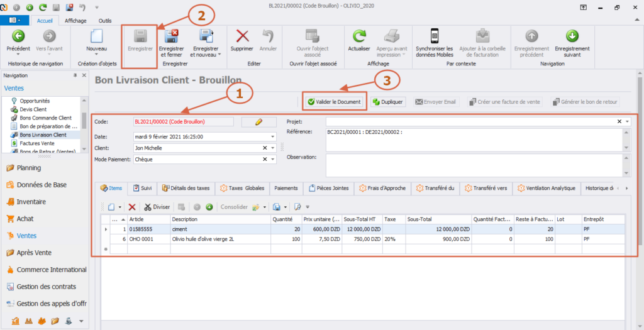Screen dimensions: 644x330
Task: Switch to the Affichage ribbon tab
Action: 75,21
